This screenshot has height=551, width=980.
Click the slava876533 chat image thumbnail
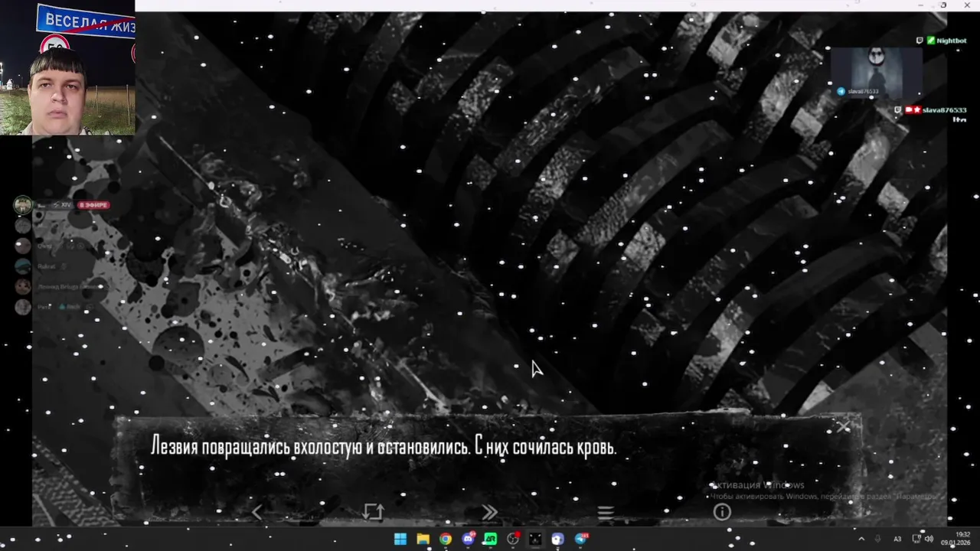[x=877, y=73]
